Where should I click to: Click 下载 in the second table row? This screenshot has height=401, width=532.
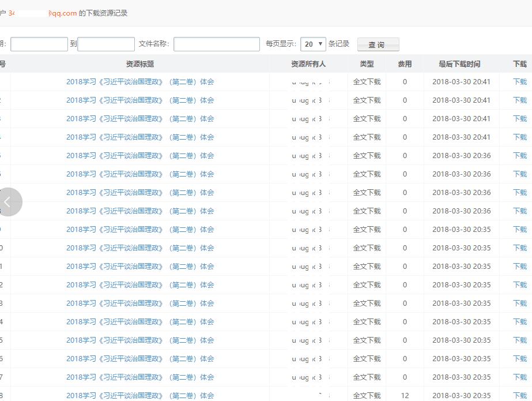(520, 100)
